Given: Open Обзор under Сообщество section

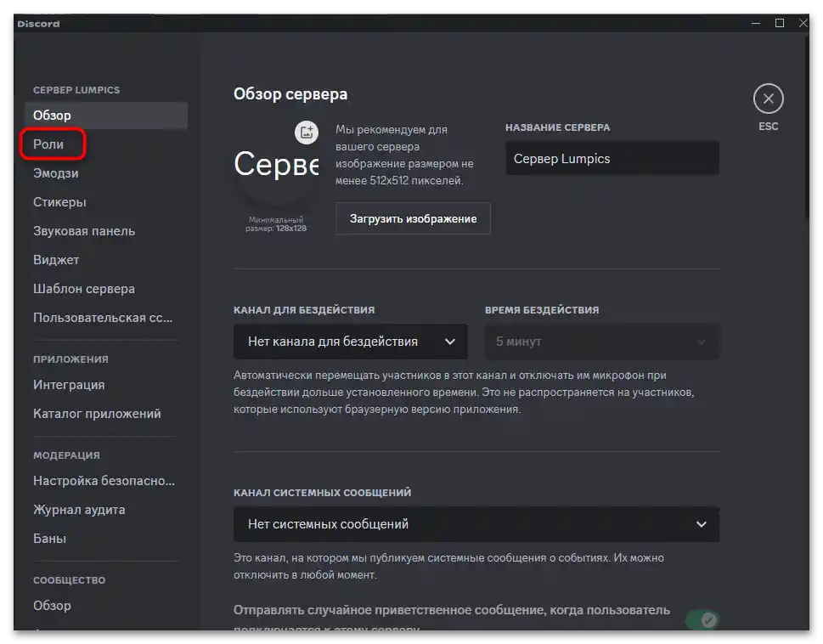Looking at the screenshot, I should (54, 605).
